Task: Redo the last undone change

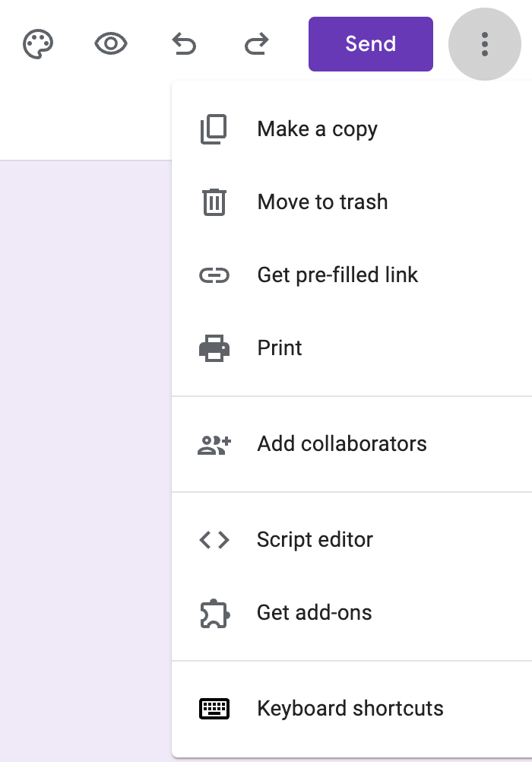Action: point(257,44)
